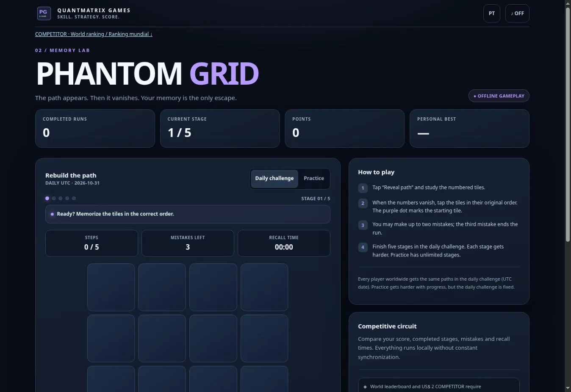Click the "STAGE 01 / 5" label
Screen dimensions: 571x392
(x=316, y=199)
